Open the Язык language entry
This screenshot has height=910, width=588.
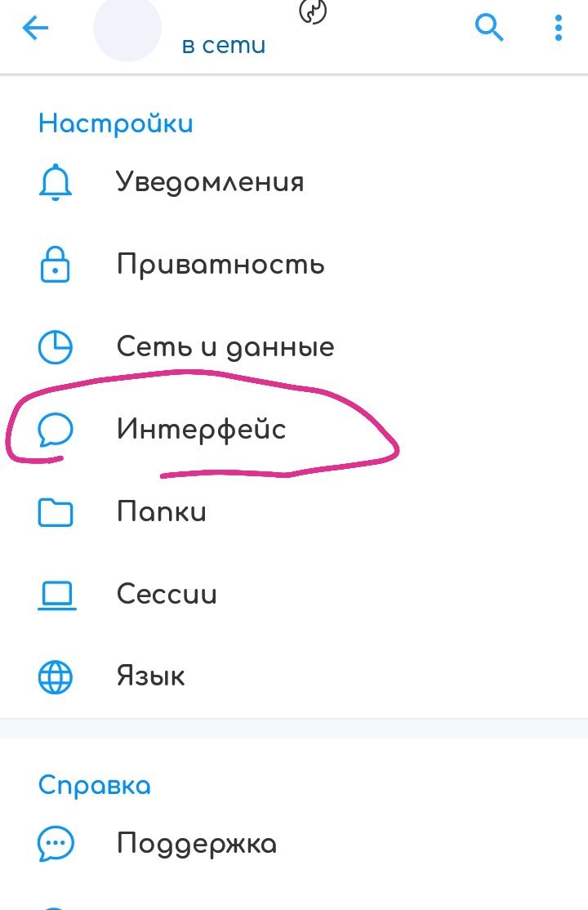click(294, 676)
